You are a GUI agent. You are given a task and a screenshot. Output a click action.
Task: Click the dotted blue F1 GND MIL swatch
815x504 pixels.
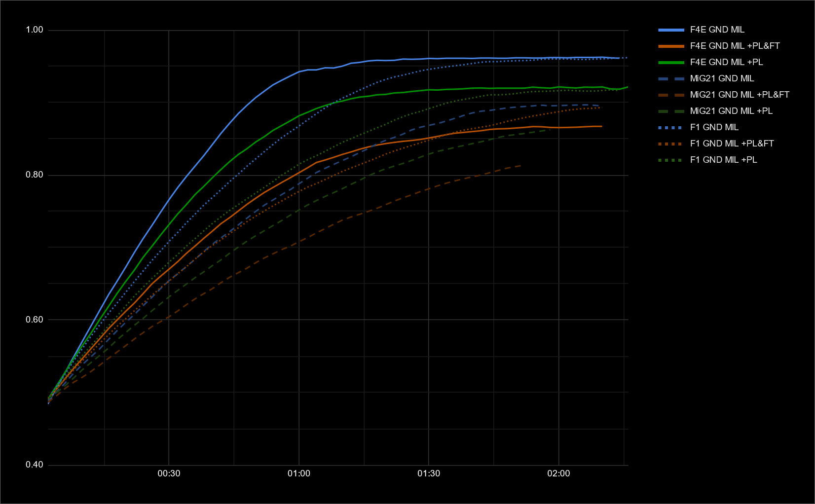coord(671,127)
